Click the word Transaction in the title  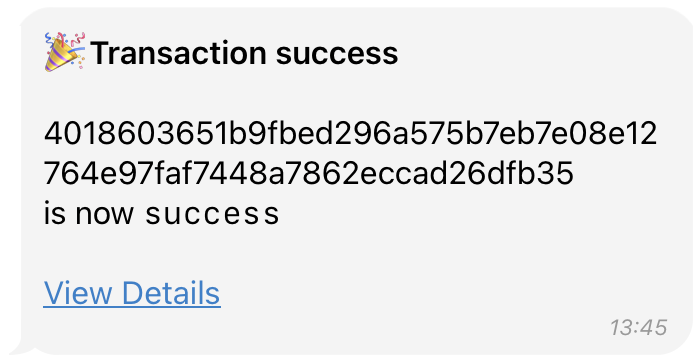click(179, 53)
